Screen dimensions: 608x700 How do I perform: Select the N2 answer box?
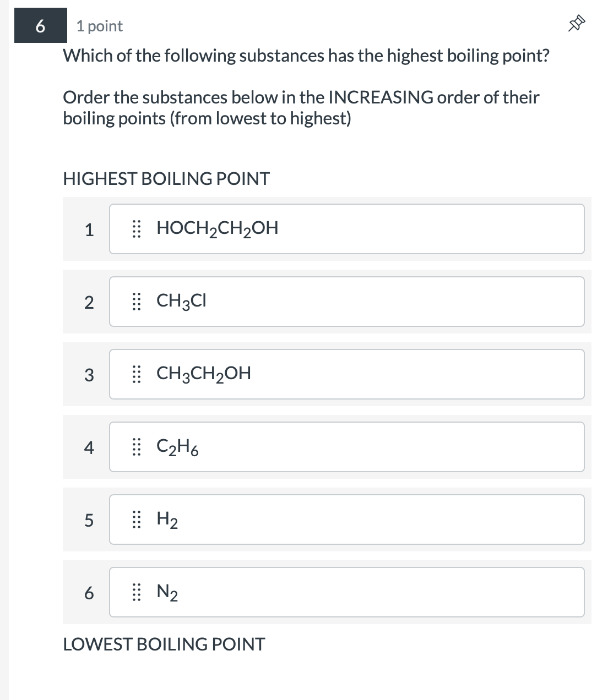[346, 593]
